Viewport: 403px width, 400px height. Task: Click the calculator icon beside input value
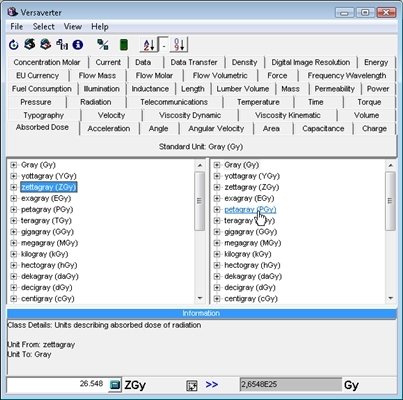[x=115, y=385]
